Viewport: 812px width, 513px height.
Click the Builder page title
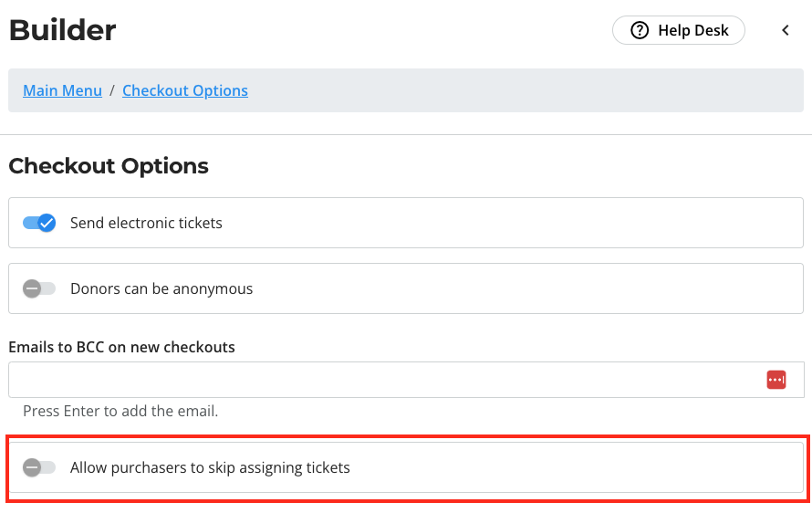click(x=63, y=30)
